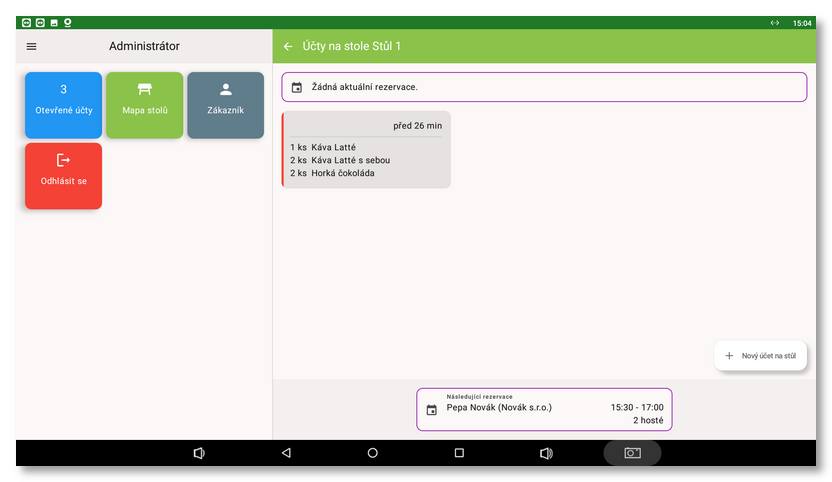Click the table icon on Mapa stolů
Viewport: 832px width, 482px height.
pyautogui.click(x=144, y=89)
